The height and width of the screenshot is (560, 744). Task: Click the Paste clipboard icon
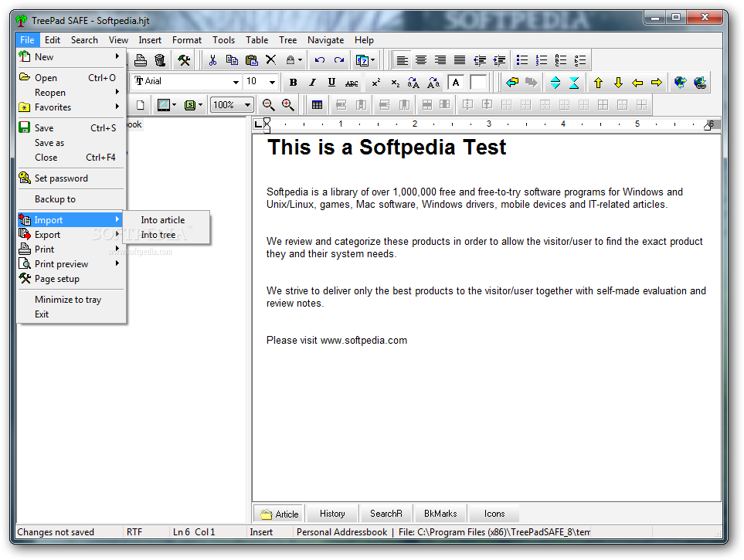[252, 60]
